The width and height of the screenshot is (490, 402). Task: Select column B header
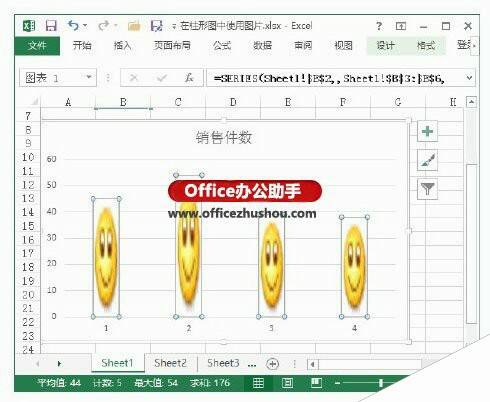[123, 102]
